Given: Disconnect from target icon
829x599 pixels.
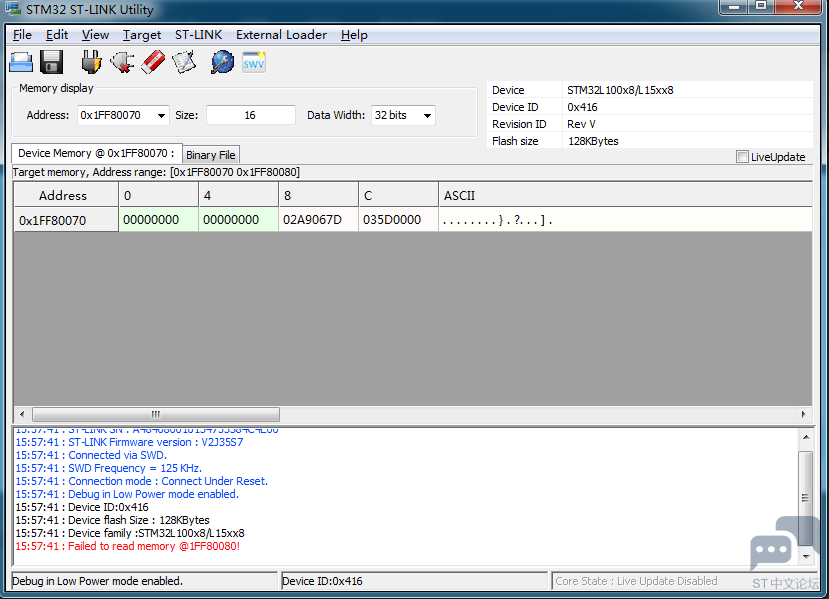Looking at the screenshot, I should 122,62.
